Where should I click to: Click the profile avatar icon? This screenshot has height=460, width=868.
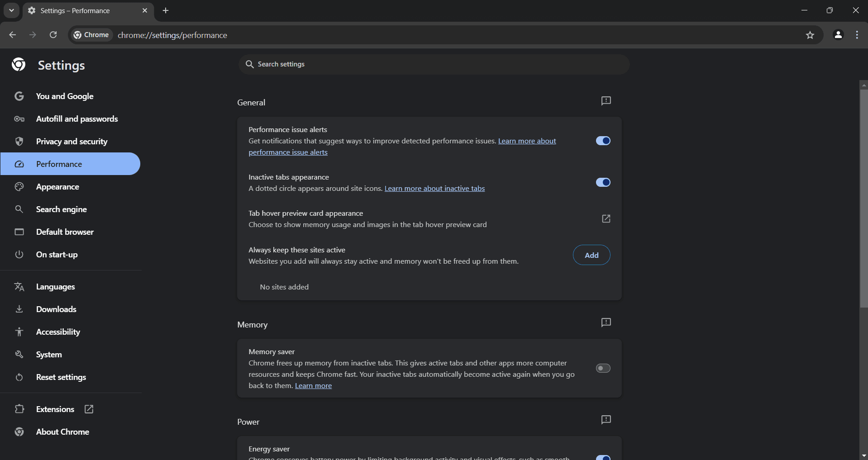838,35
